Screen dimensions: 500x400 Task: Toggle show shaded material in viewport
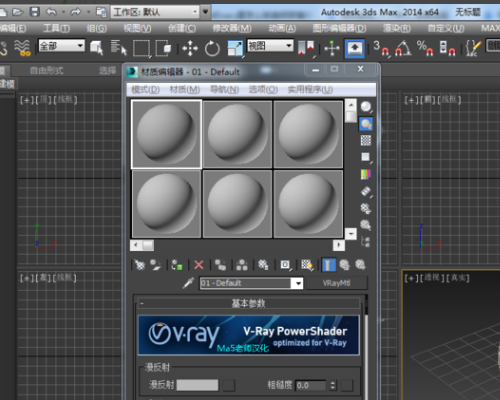click(307, 265)
